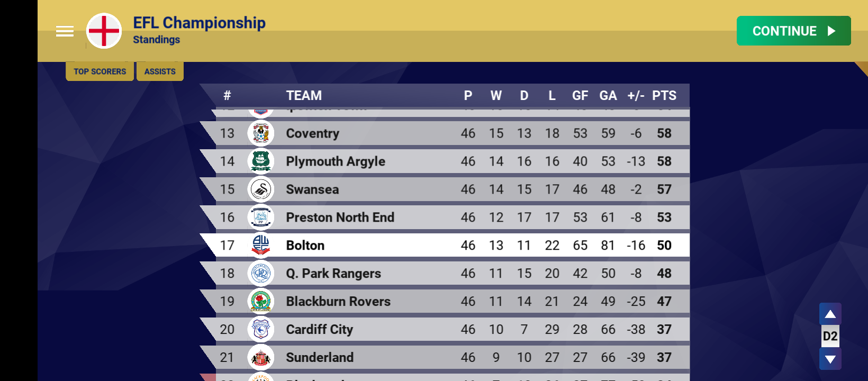Click the Coventry club crest
The height and width of the screenshot is (381, 868).
click(x=260, y=133)
